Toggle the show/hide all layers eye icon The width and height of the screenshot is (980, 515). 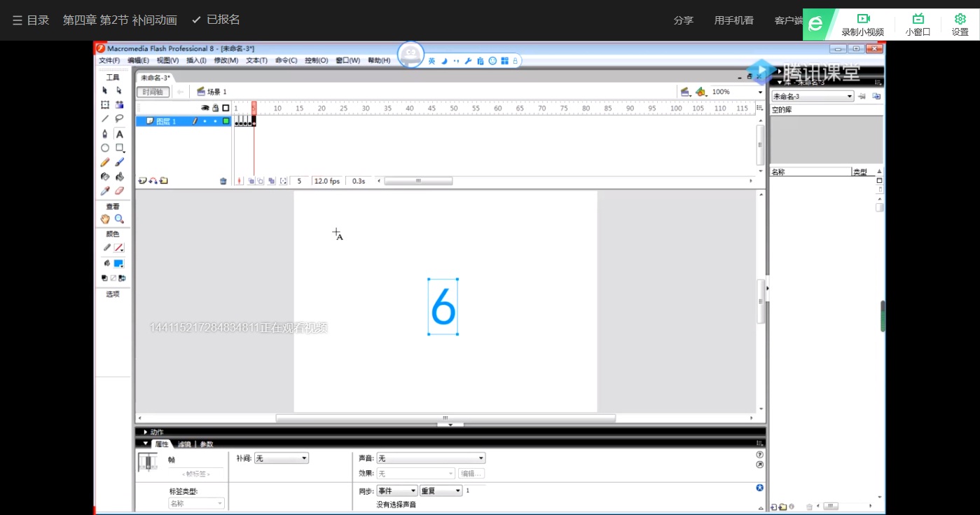205,108
